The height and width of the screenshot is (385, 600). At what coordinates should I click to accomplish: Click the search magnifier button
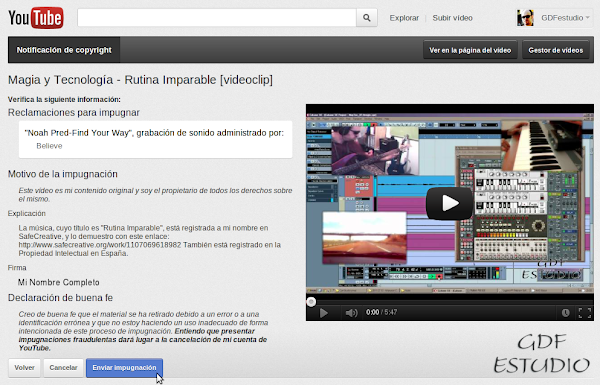[x=367, y=18]
